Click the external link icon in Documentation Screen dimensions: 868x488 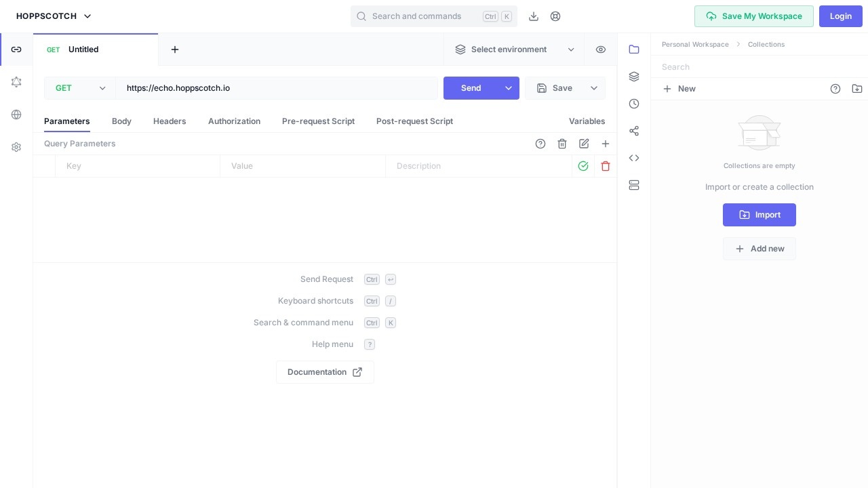[x=357, y=372]
